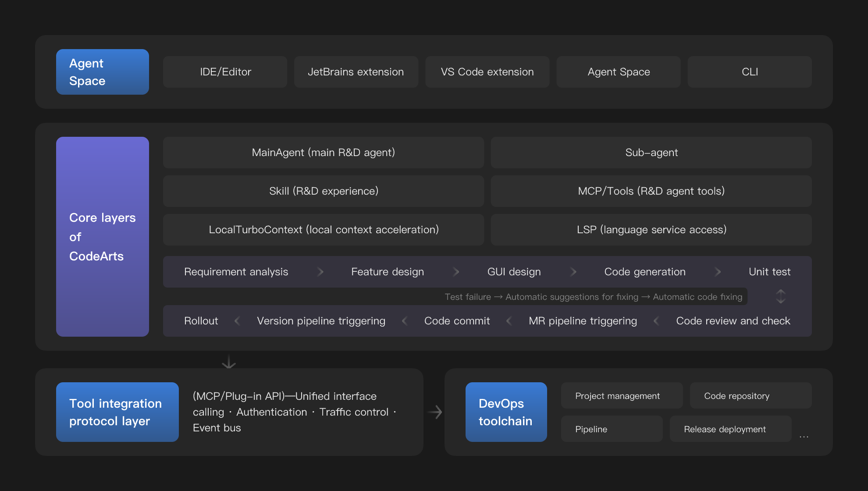Click LSP (language service access) box
Screen dimensions: 868x491
click(x=651, y=230)
